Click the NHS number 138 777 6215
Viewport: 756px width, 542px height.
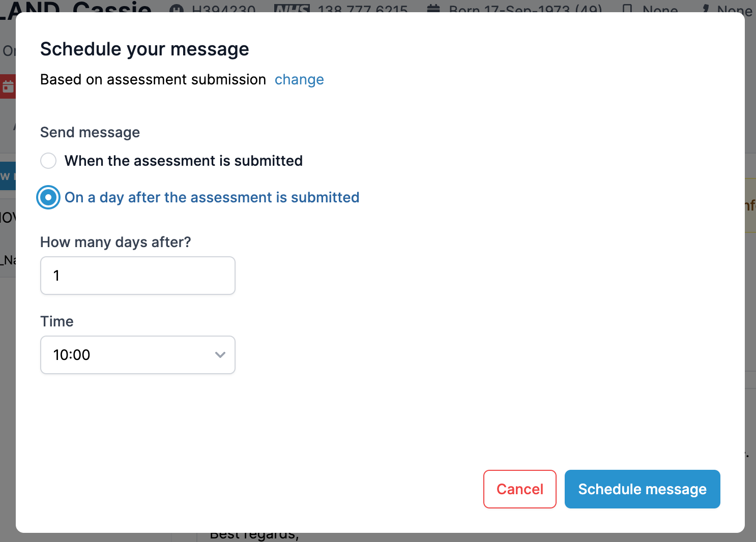362,9
